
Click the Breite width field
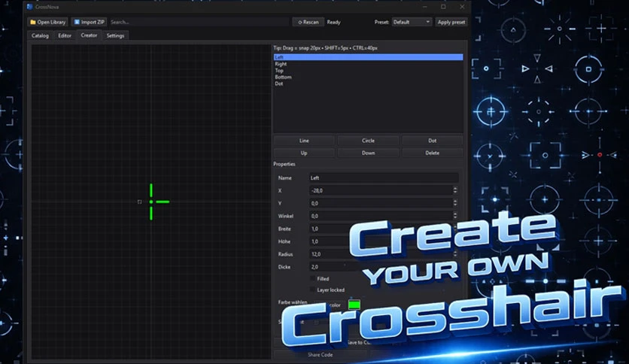tap(330, 229)
